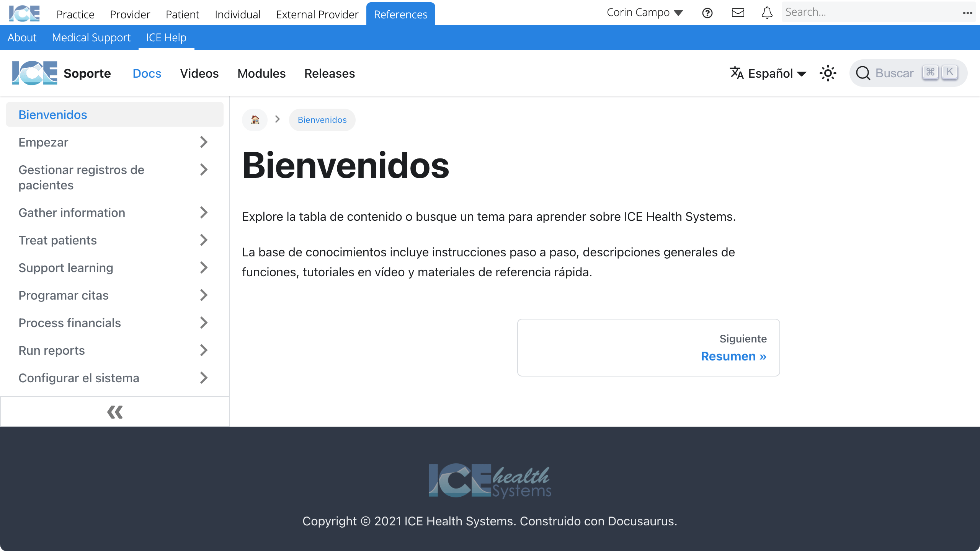Open the Patient menu
Screen dimensions: 980x551
point(182,15)
